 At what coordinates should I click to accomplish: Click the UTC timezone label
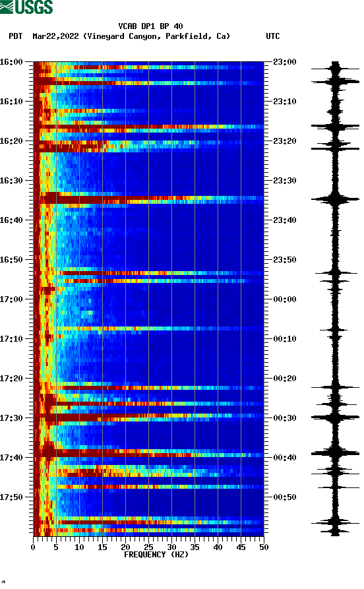[273, 36]
